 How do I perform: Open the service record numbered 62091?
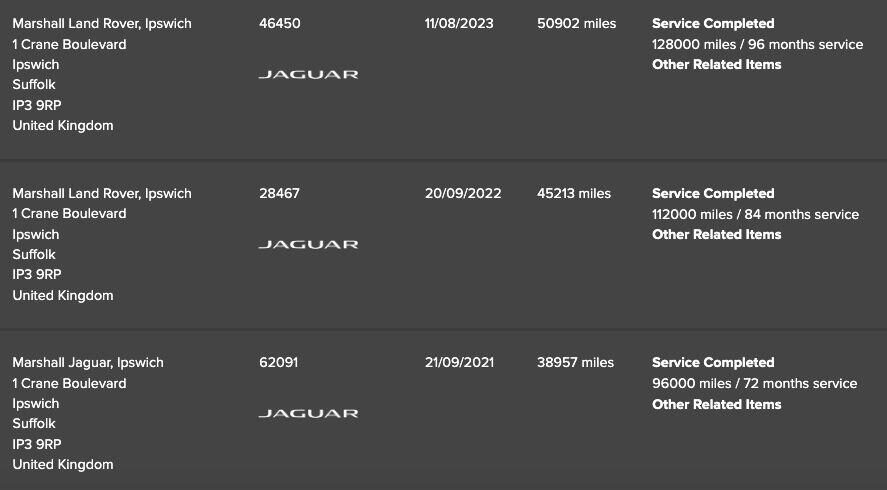coord(278,362)
